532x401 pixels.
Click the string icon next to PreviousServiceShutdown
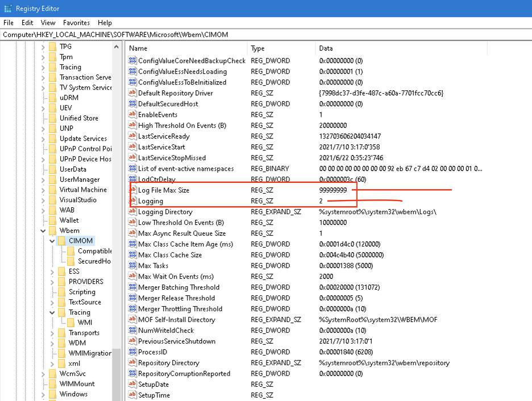[132, 341]
